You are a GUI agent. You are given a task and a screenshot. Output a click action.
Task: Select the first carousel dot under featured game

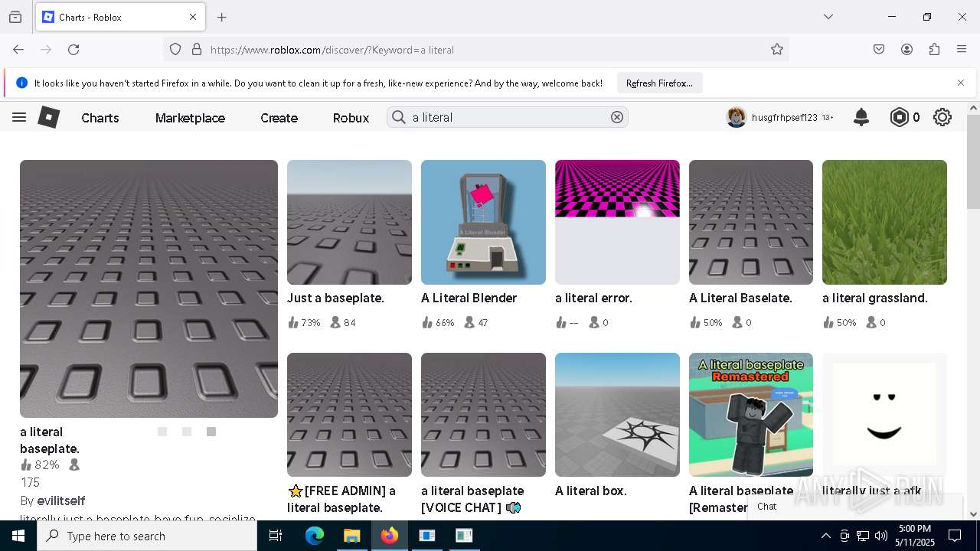pos(162,432)
